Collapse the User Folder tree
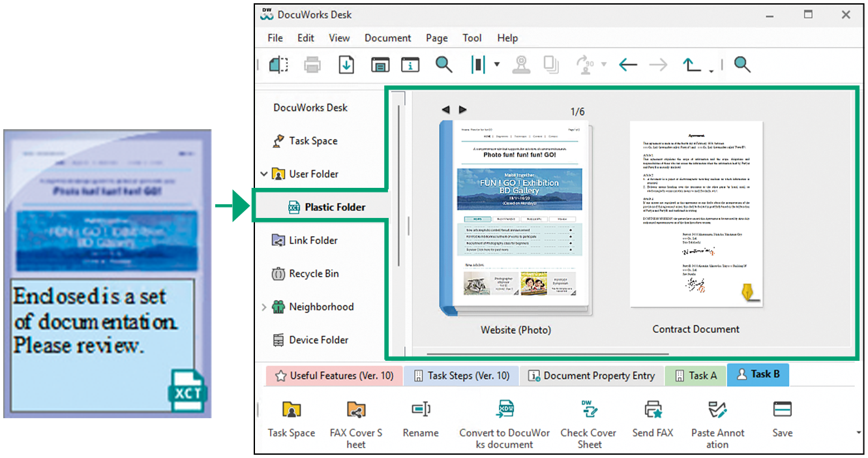The image size is (868, 458). tap(263, 174)
